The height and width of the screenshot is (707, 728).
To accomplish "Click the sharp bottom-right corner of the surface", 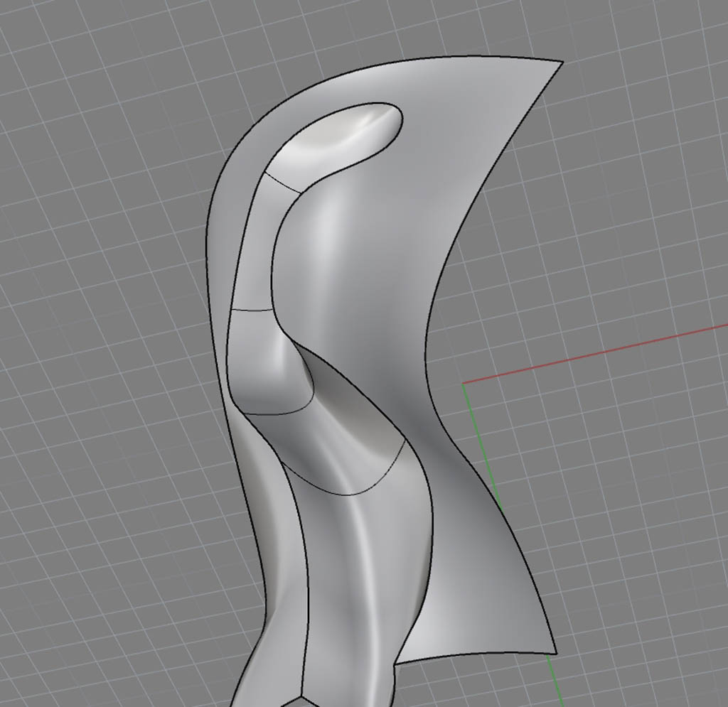I will tap(555, 652).
